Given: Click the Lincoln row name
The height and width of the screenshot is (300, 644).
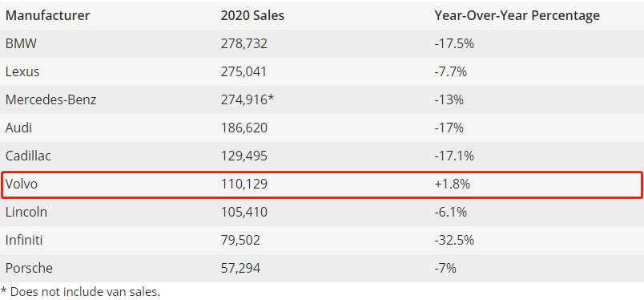Looking at the screenshot, I should [x=26, y=212].
